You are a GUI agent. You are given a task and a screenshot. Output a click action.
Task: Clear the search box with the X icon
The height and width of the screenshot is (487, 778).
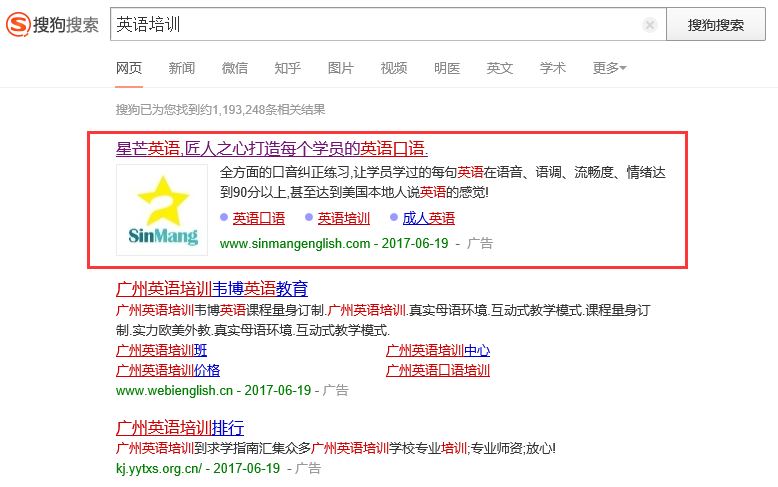point(649,24)
